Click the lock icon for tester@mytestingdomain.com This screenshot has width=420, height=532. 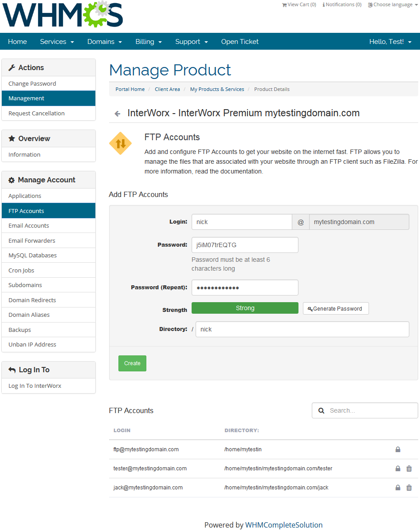pyautogui.click(x=398, y=469)
